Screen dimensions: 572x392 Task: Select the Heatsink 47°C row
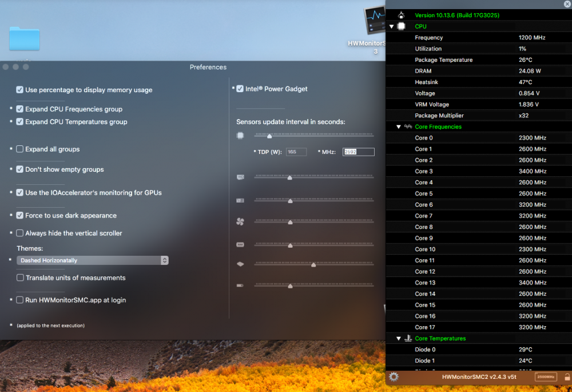point(479,82)
